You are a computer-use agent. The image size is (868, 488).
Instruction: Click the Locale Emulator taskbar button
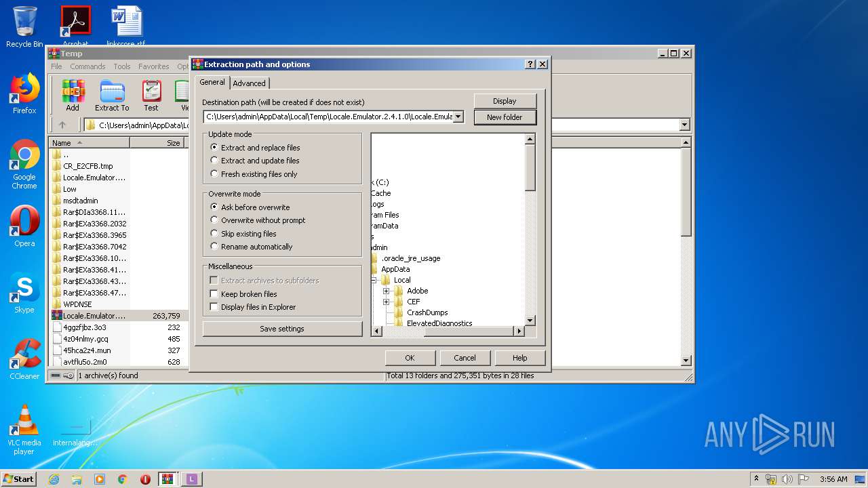pyautogui.click(x=191, y=479)
